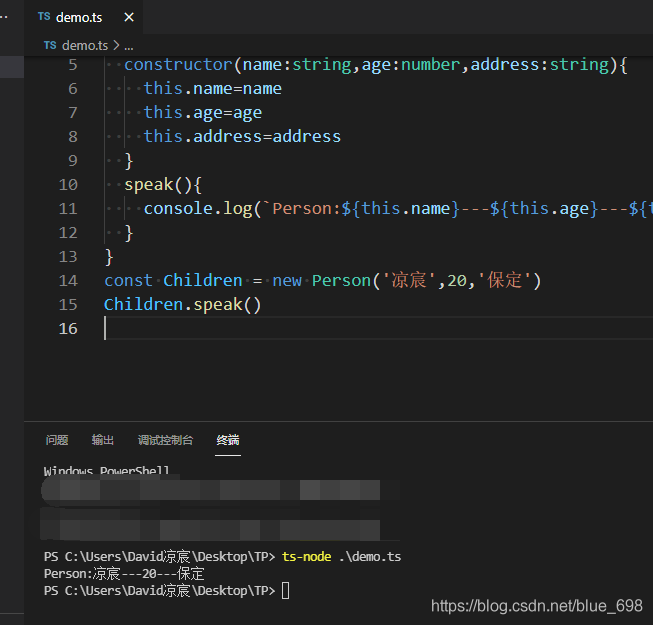Viewport: 653px width, 625px height.
Task: Switch to the 问题 panel tab
Action: pyautogui.click(x=57, y=440)
